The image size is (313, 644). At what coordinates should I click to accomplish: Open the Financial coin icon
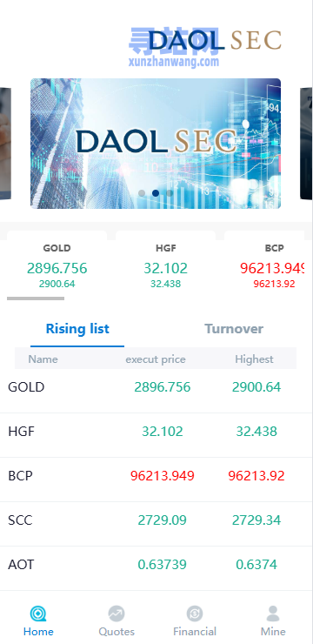coord(195,614)
